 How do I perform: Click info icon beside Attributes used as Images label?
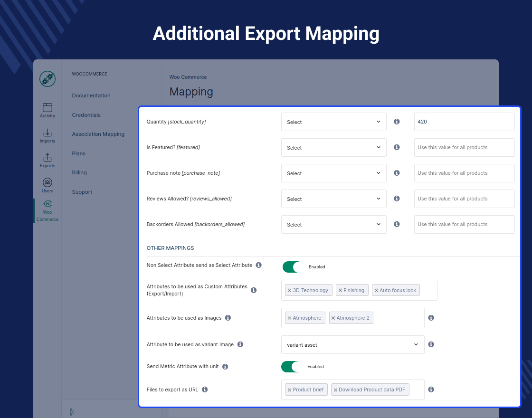tap(228, 318)
